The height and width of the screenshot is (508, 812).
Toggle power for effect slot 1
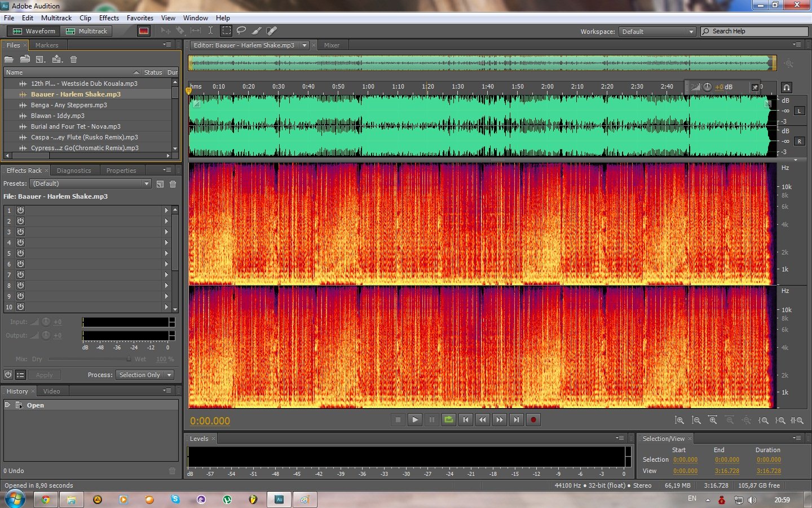(21, 211)
